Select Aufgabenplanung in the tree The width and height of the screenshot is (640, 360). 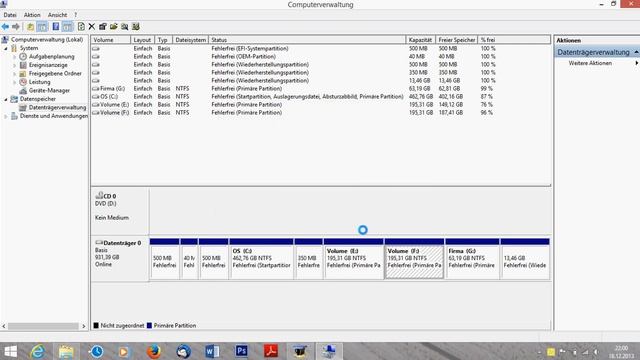pyautogui.click(x=51, y=57)
